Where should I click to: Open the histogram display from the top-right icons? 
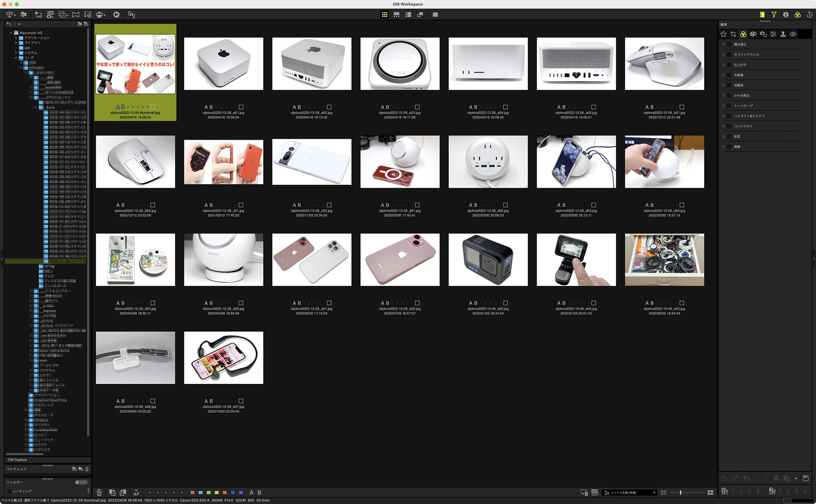(762, 14)
